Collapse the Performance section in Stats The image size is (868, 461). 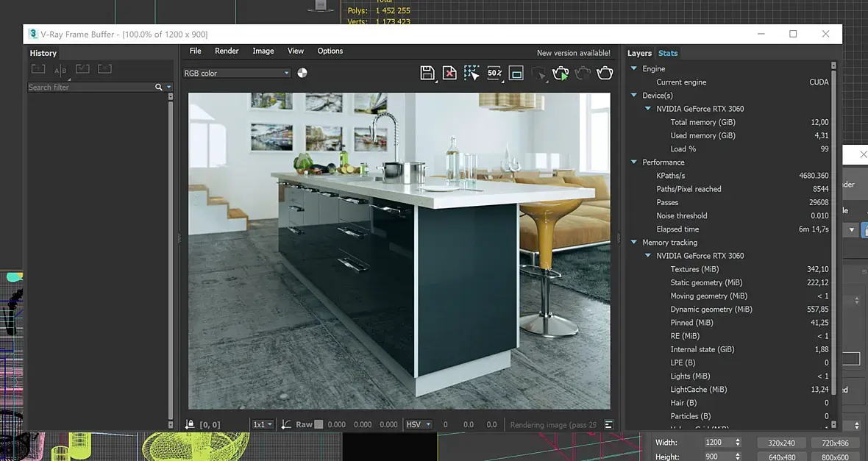[x=634, y=162]
